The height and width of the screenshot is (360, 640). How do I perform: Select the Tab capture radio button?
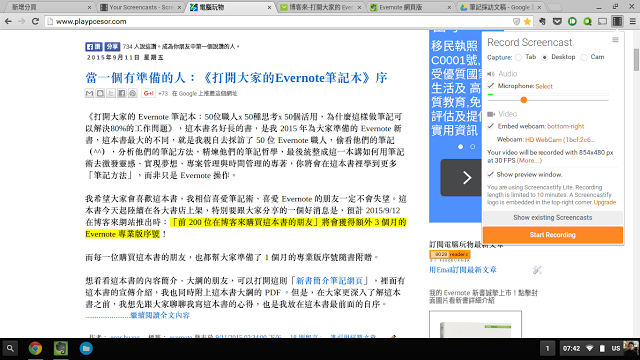(x=518, y=58)
